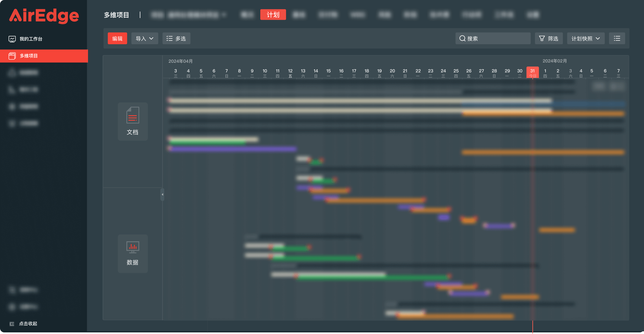Switch to the 计划 tab
This screenshot has width=644, height=334.
273,15
